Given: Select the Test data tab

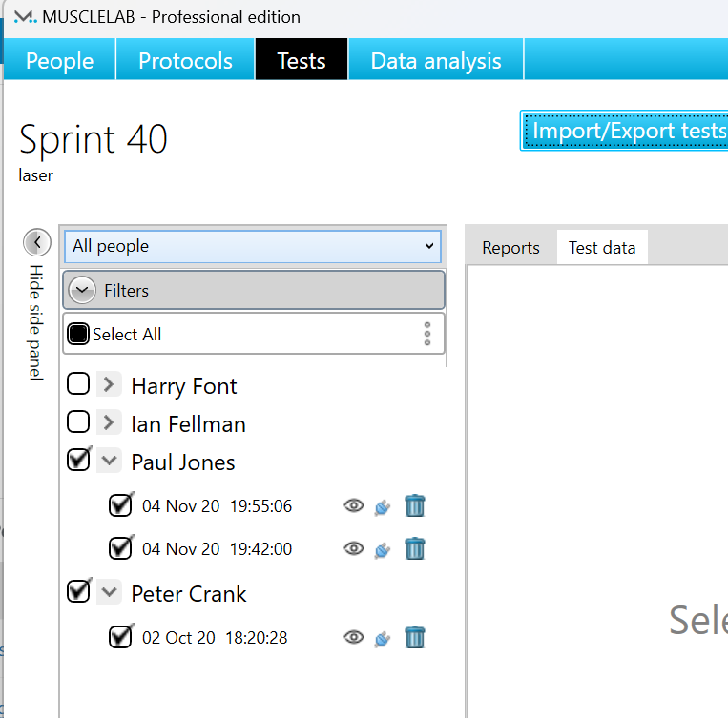Looking at the screenshot, I should (x=602, y=247).
